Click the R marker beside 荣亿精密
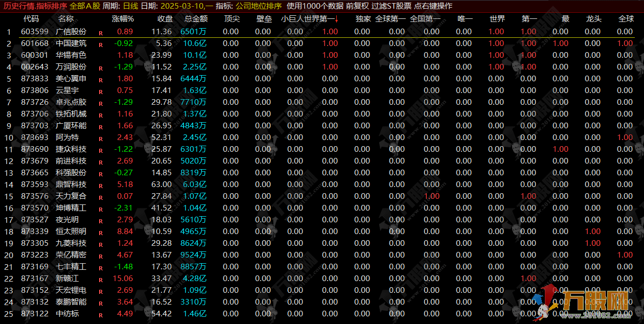The width and height of the screenshot is (644, 324). (100, 256)
